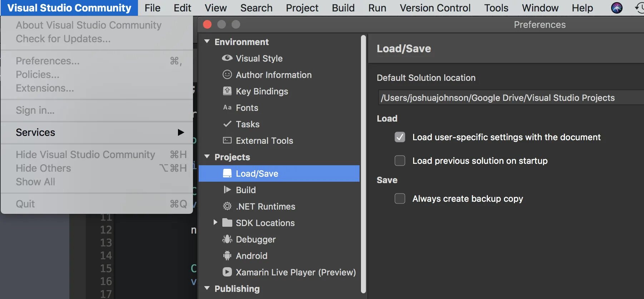Image resolution: width=644 pixels, height=299 pixels.
Task: Click the Visual Studio Community app menu
Action: point(69,8)
